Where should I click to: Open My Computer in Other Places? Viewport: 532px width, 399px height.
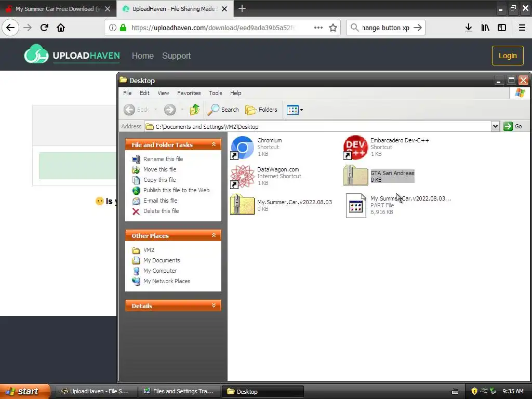(x=160, y=271)
